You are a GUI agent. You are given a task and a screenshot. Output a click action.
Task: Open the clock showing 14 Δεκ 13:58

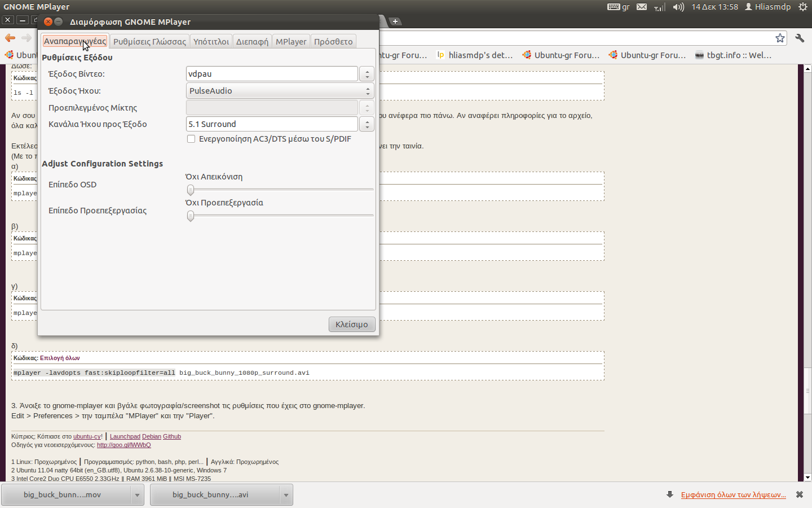point(714,7)
